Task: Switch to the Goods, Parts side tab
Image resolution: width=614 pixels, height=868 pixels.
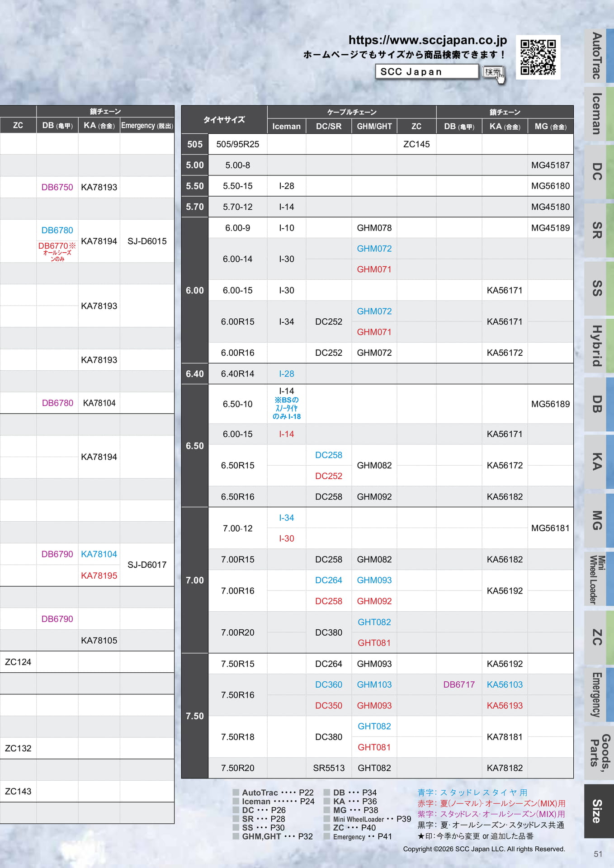Action: (x=599, y=753)
